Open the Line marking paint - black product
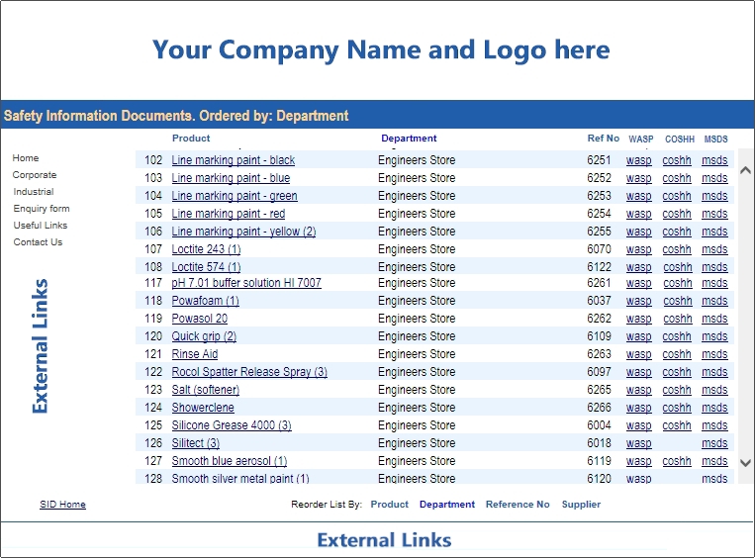The height and width of the screenshot is (560, 755). [233, 160]
